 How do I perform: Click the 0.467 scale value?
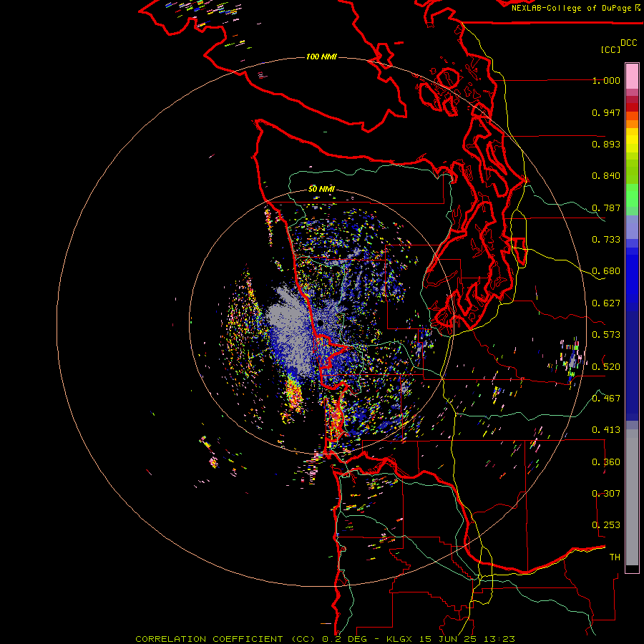coord(606,399)
